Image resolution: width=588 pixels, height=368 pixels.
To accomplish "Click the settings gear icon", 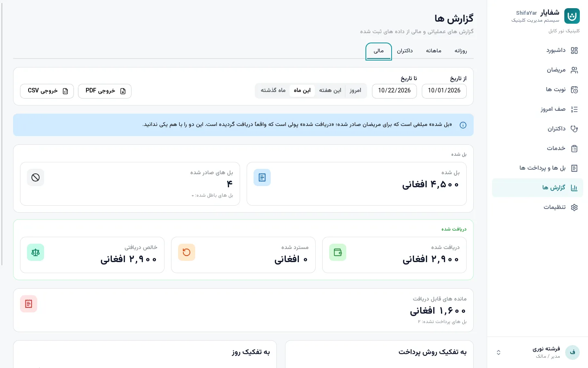I will point(574,207).
